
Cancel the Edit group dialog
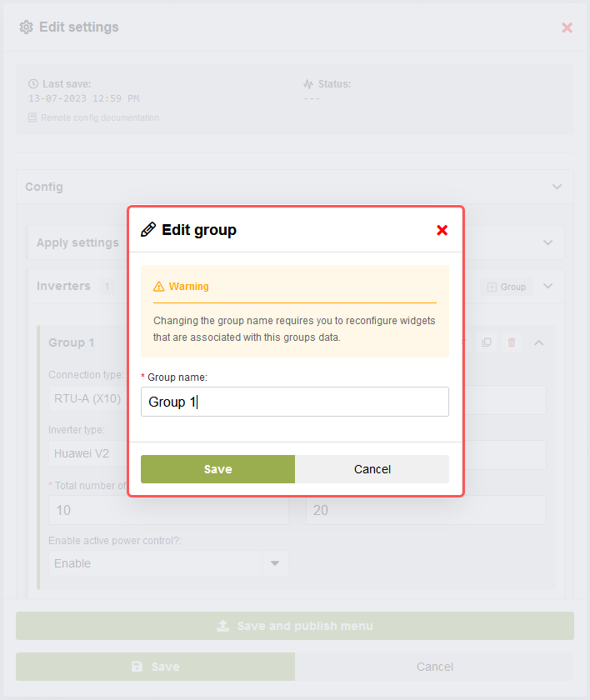point(372,469)
